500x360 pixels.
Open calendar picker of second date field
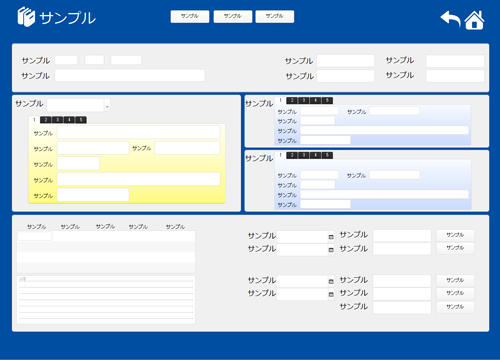click(331, 250)
